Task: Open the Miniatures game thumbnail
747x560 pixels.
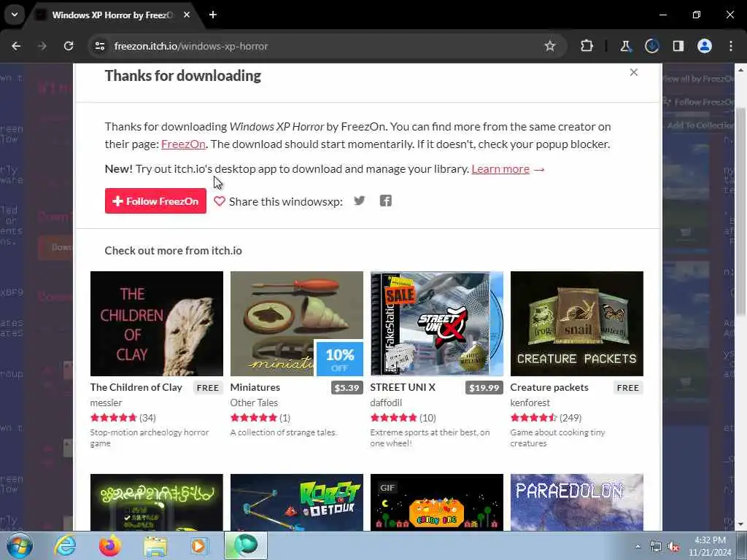Action: point(296,323)
